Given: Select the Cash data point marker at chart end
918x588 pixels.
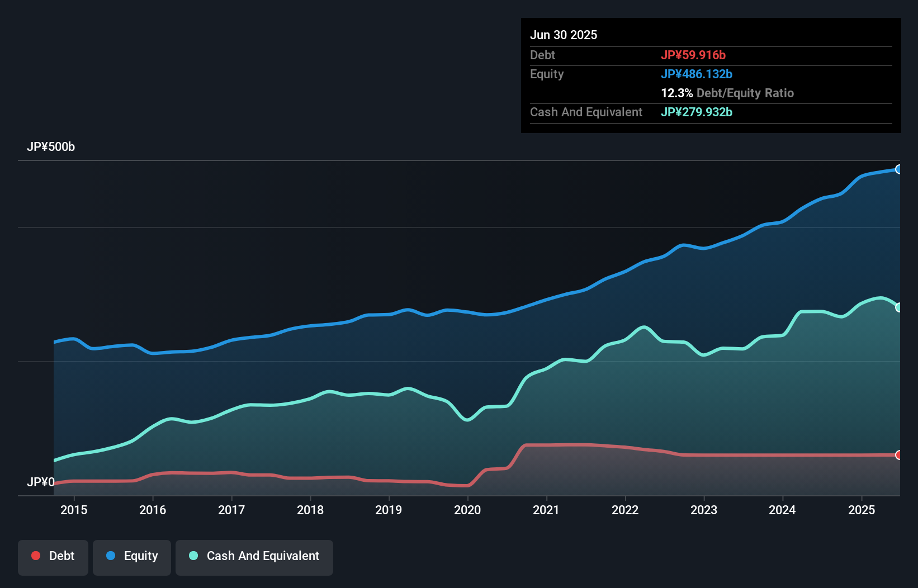Looking at the screenshot, I should pyautogui.click(x=898, y=306).
